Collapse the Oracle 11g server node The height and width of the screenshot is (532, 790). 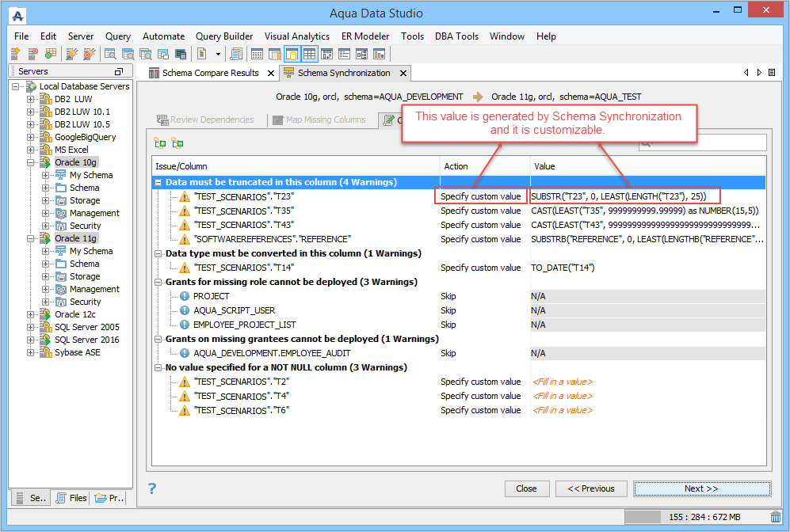31,238
